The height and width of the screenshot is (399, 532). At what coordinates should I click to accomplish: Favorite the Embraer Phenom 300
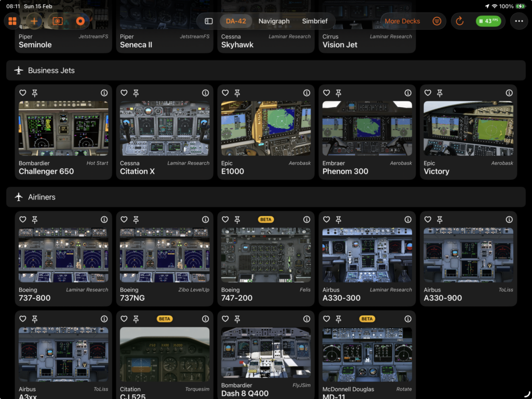click(326, 93)
